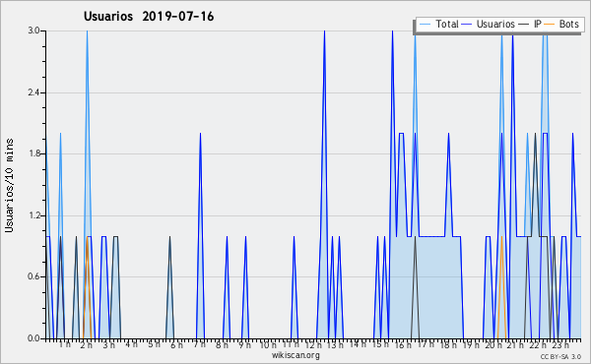Click the light blue Total legend line
This screenshot has width=591, height=364.
(x=425, y=25)
